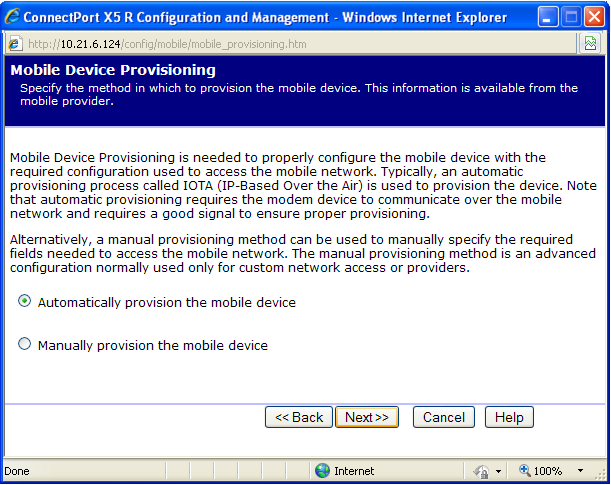Select Automatically provision the mobile device

tap(25, 301)
